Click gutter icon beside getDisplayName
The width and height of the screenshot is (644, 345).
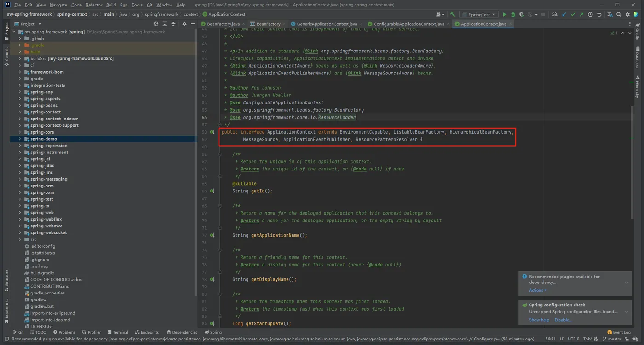coord(212,279)
